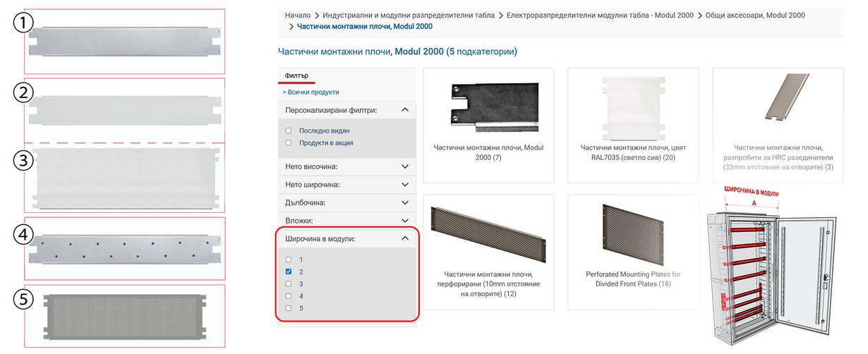Image resolution: width=868 pixels, height=354 pixels.
Task: Click the цвят RAL7035 (20) caption text
Action: coord(633,152)
